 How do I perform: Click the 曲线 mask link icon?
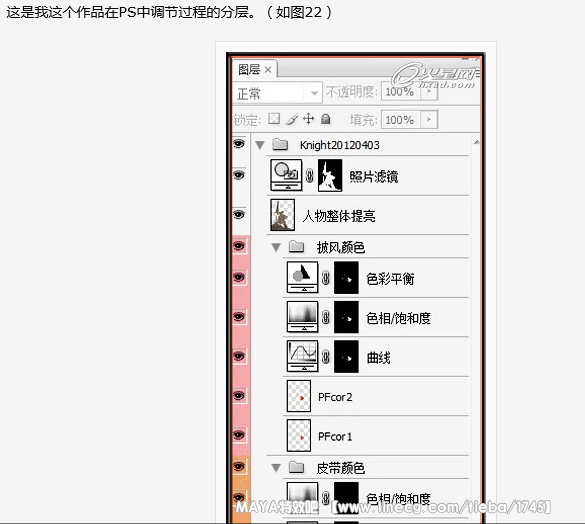[x=326, y=357]
